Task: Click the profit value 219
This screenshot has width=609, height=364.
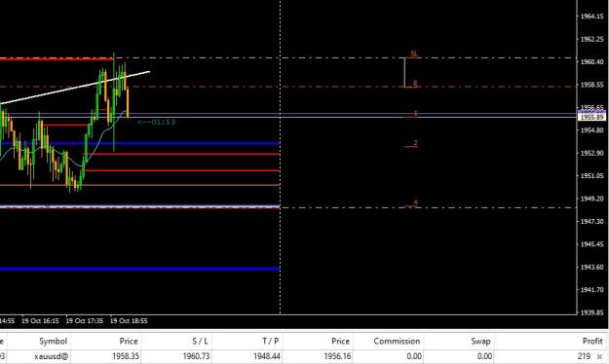Action: 584,356
